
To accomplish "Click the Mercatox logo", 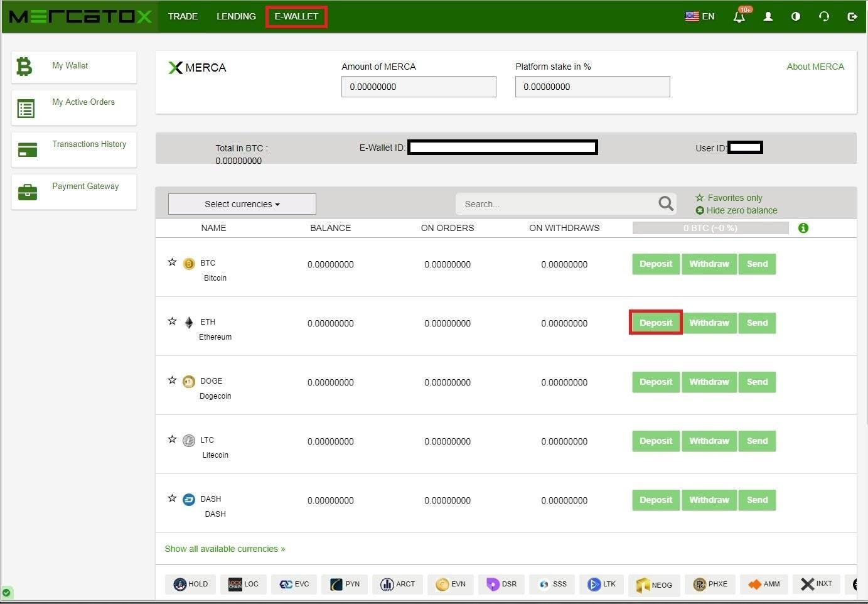I will [80, 16].
